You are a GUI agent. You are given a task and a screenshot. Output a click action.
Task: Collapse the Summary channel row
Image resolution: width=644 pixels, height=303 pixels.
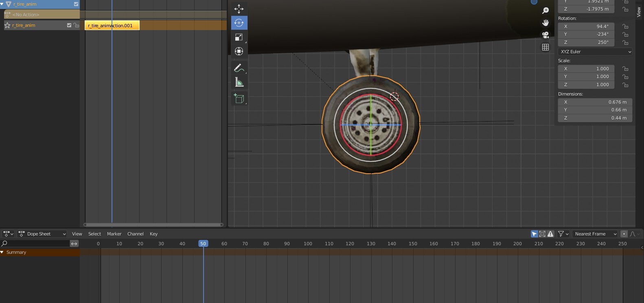click(x=2, y=252)
